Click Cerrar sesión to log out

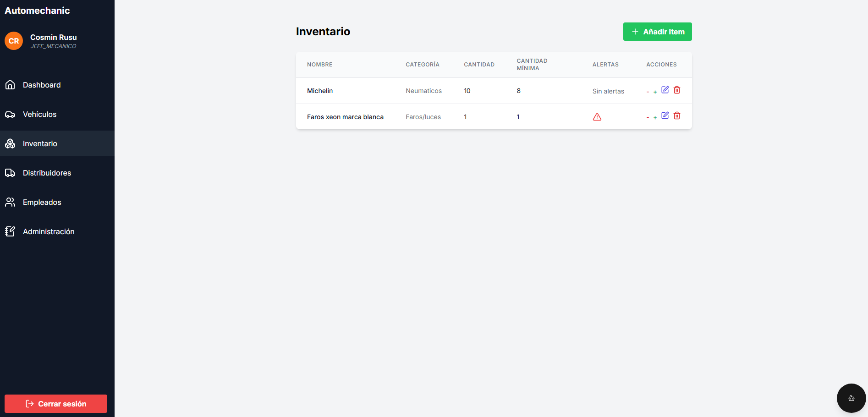(x=56, y=404)
